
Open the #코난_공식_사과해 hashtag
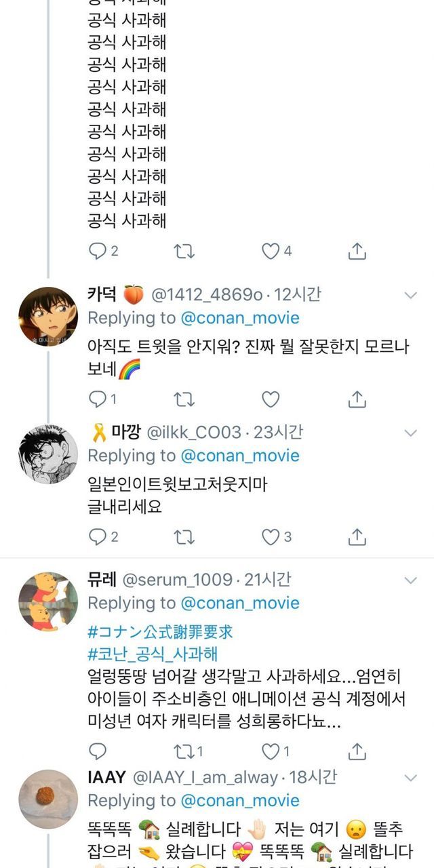(153, 654)
